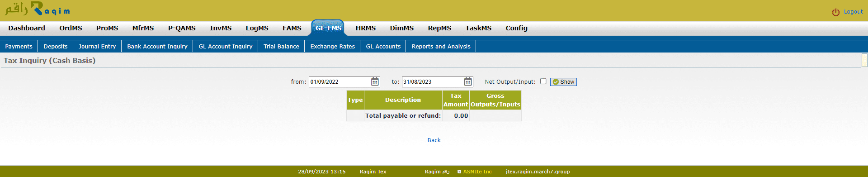Click the 0.00 total value cell
Image resolution: width=868 pixels, height=177 pixels.
[x=456, y=116]
